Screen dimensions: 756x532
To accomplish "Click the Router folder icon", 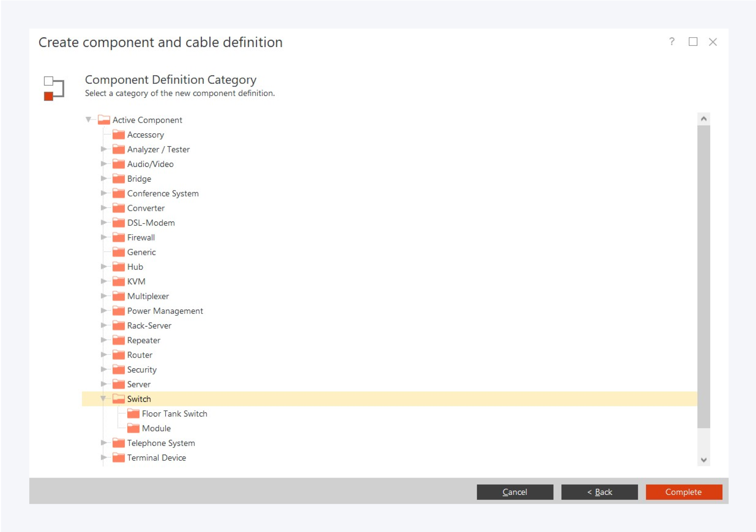I will (118, 355).
